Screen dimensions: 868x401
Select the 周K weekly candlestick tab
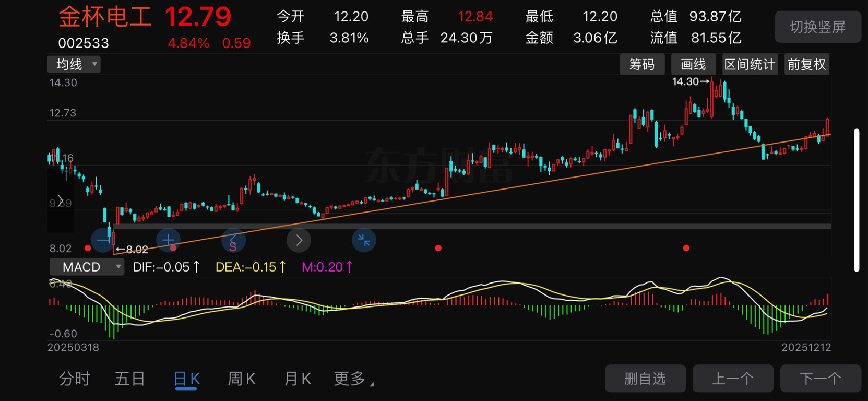[x=242, y=379]
